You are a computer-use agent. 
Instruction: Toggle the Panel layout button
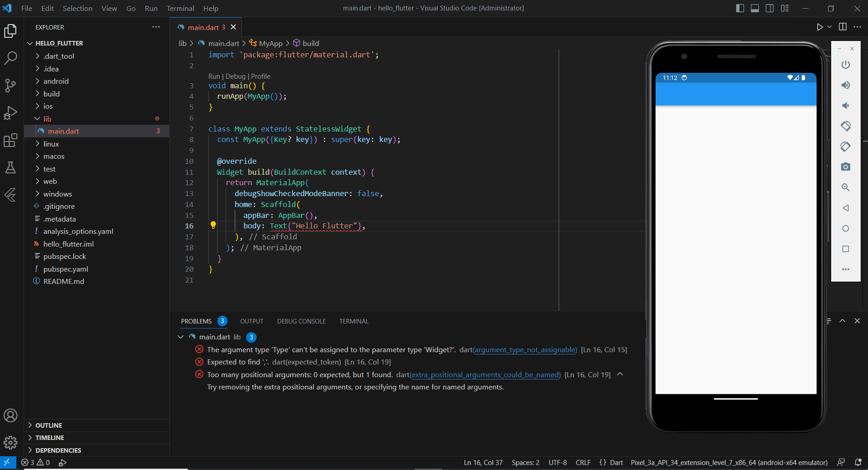coord(755,8)
